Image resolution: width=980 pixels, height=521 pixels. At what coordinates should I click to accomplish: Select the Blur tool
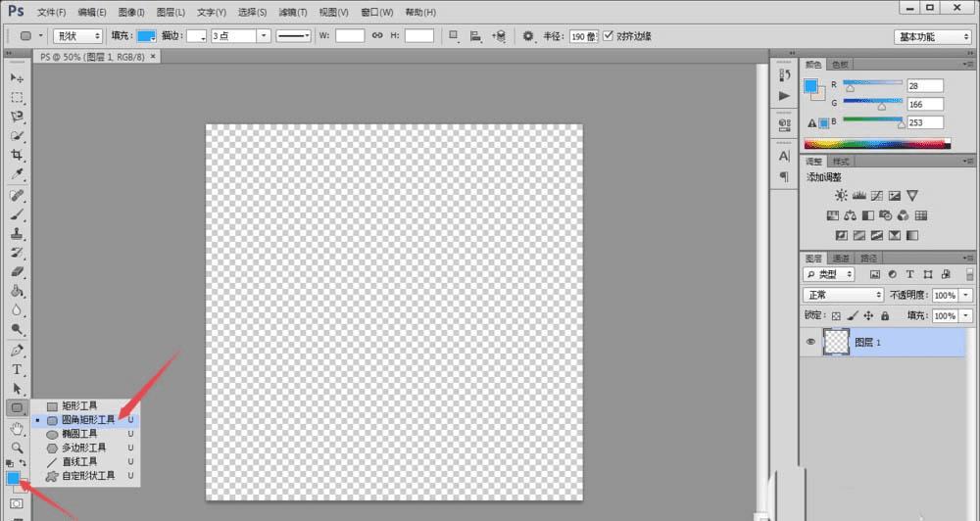(17, 309)
